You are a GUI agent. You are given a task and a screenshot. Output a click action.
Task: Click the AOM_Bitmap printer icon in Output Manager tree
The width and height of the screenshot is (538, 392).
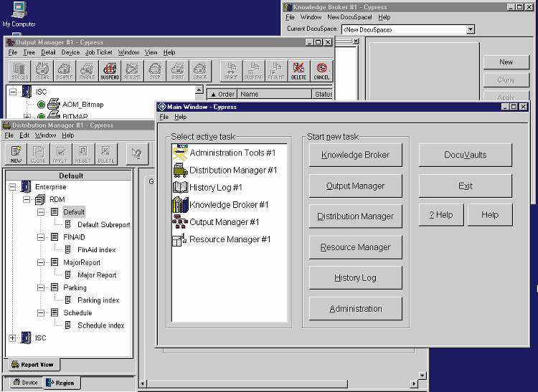click(x=54, y=104)
